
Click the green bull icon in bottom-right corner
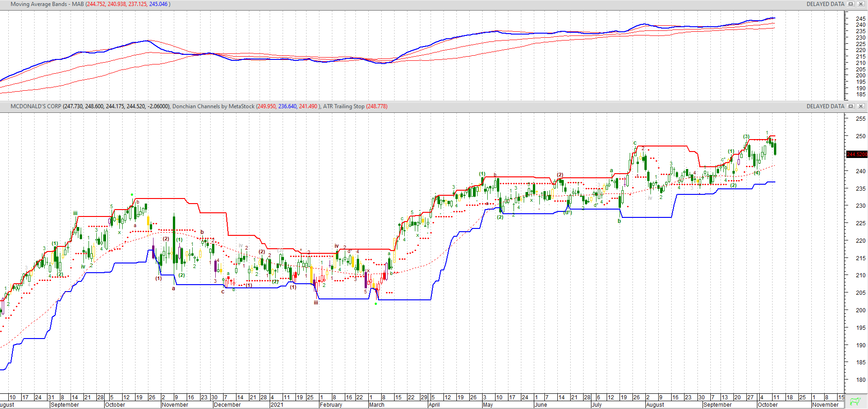click(856, 401)
